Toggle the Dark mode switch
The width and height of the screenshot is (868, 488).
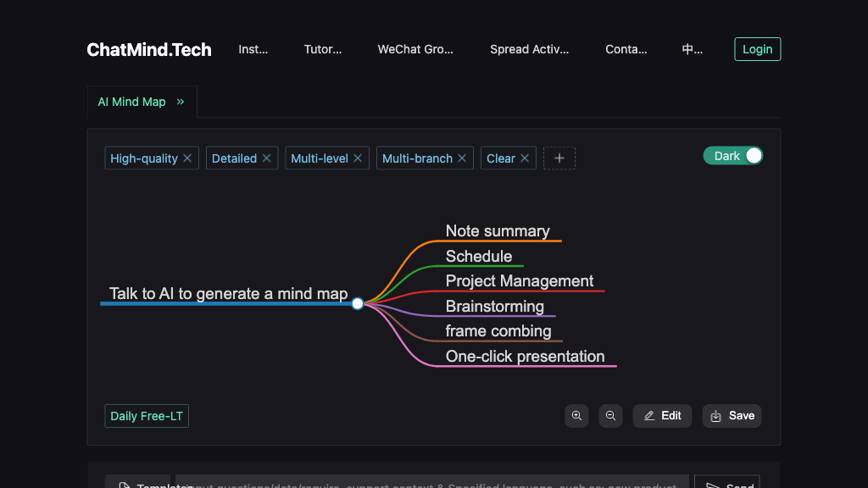pos(733,156)
